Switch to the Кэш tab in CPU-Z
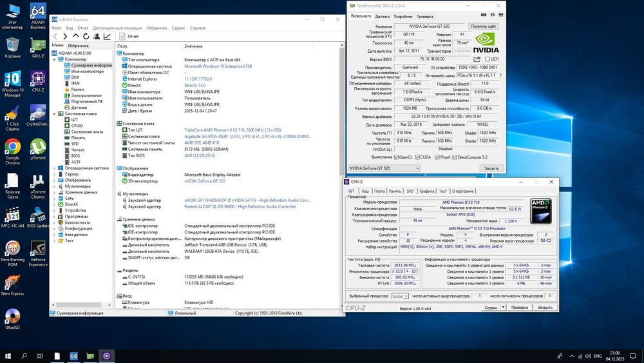The width and height of the screenshot is (644, 363). pyautogui.click(x=365, y=191)
